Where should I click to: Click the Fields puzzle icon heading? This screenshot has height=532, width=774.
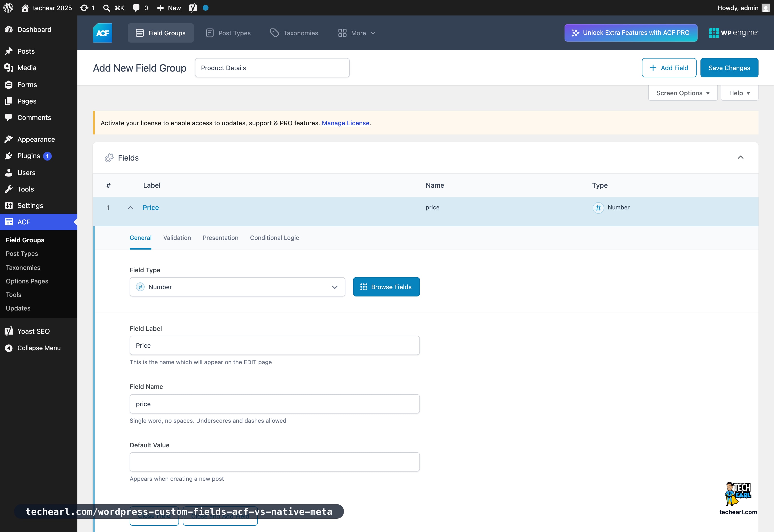coord(109,158)
